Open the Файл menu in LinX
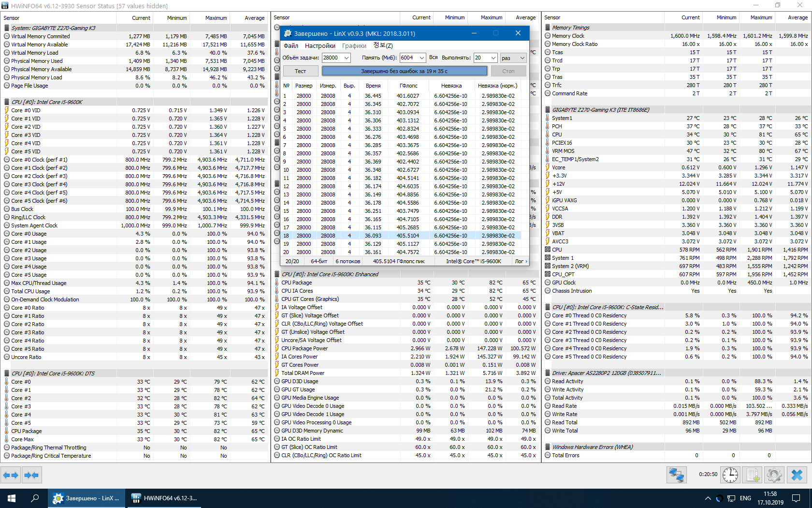The width and height of the screenshot is (812, 508). (x=291, y=45)
